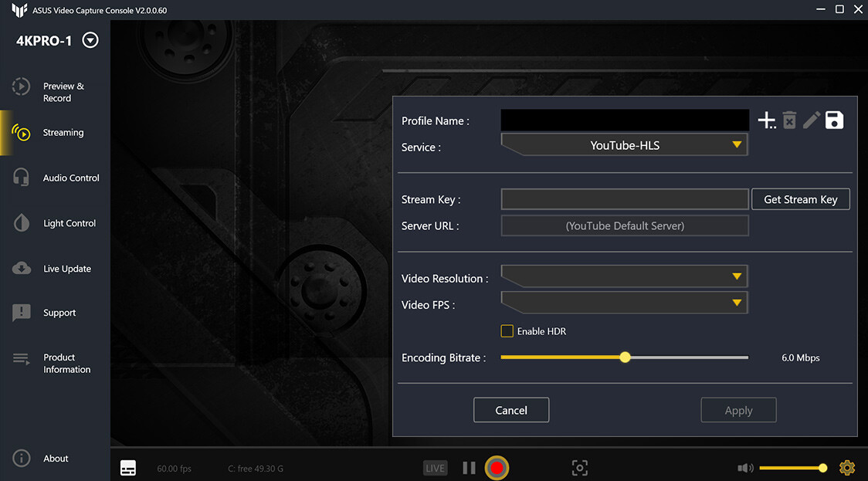Click the Stream Key input field

pos(625,199)
